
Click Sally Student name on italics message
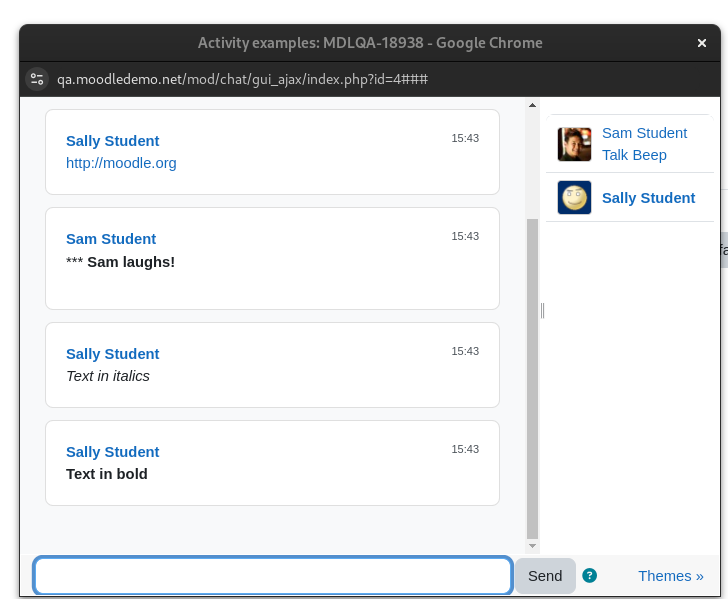click(112, 354)
